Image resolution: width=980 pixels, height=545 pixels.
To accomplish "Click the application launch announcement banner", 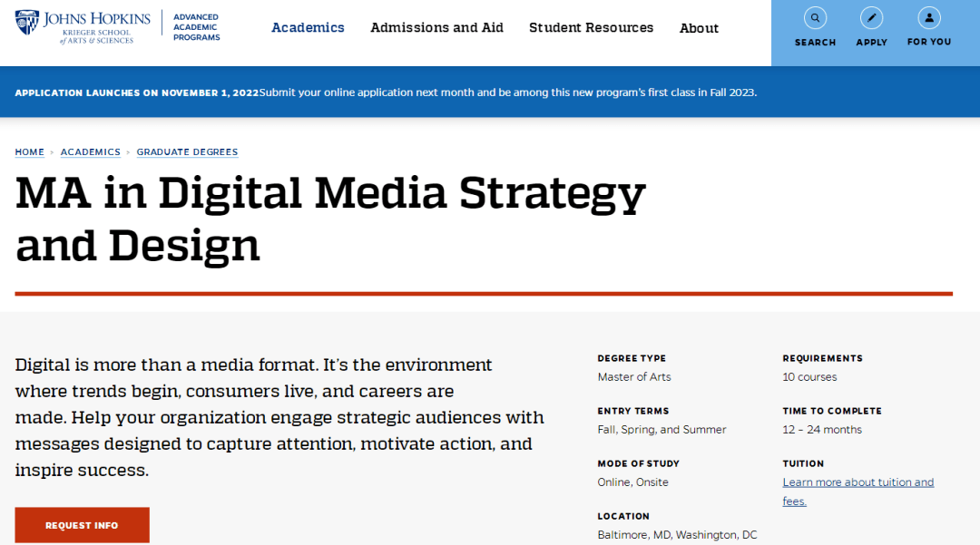I will [x=386, y=92].
